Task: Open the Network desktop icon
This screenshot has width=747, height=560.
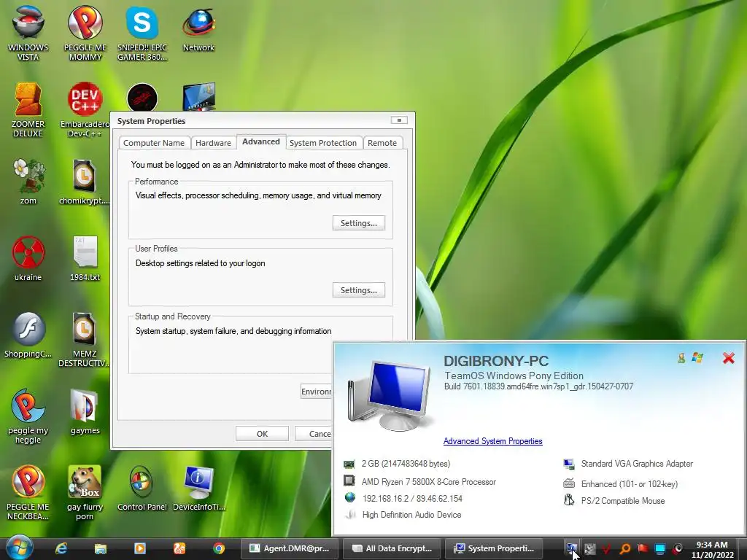Action: (198, 28)
